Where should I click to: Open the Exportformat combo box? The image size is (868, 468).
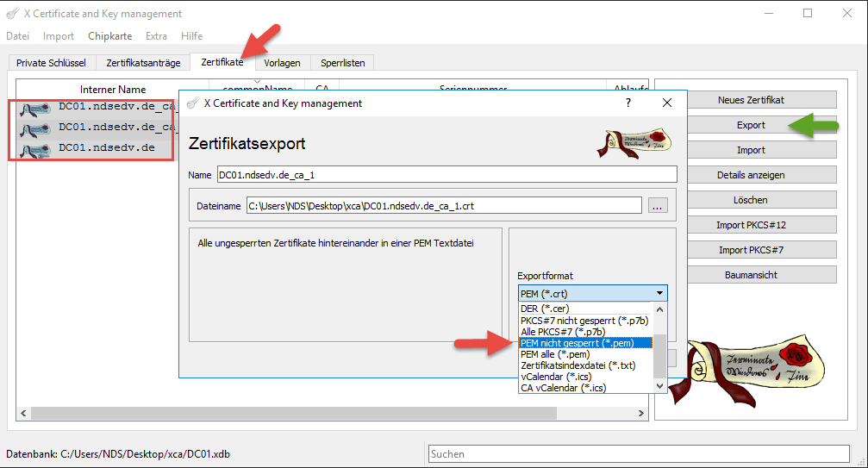(592, 294)
